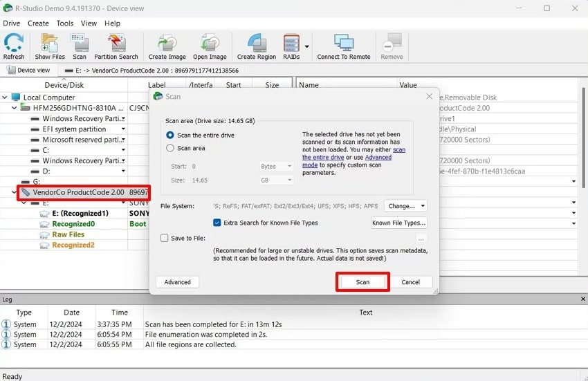Click the Recognized2 partition icon

point(44,245)
